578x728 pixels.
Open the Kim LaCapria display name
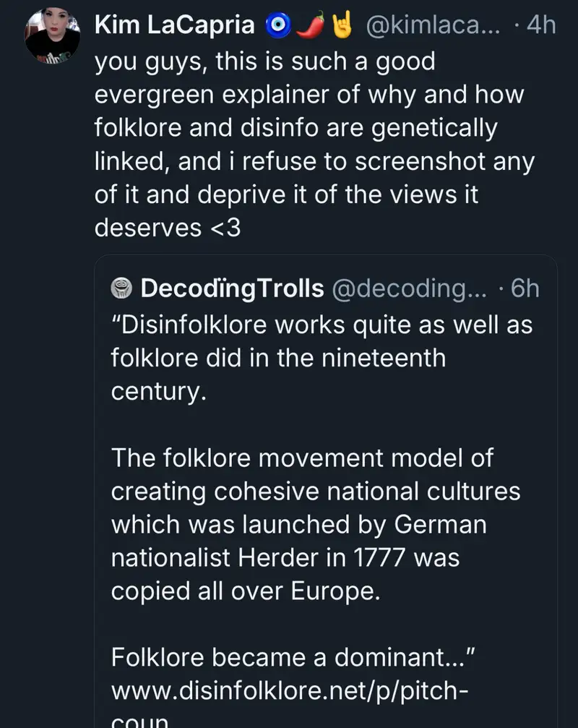coord(175,25)
